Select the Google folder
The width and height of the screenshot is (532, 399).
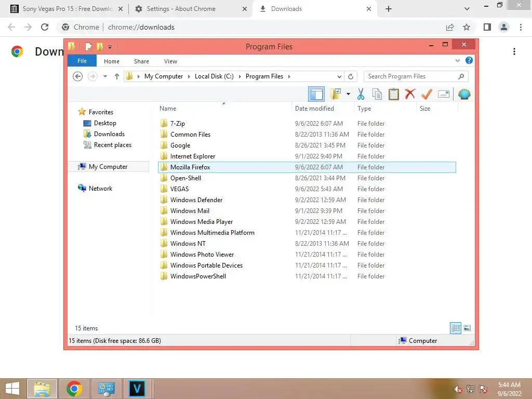307,145
